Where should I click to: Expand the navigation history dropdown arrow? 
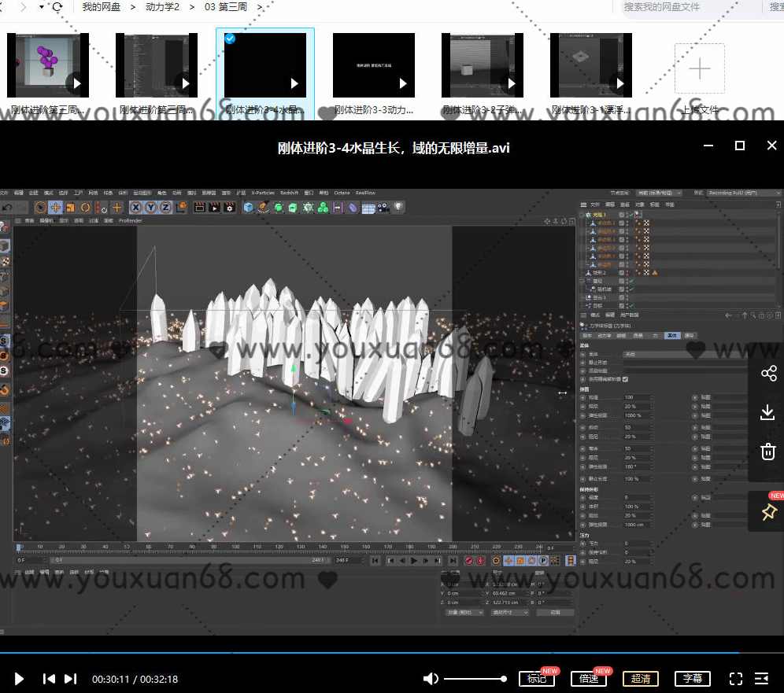pyautogui.click(x=41, y=7)
